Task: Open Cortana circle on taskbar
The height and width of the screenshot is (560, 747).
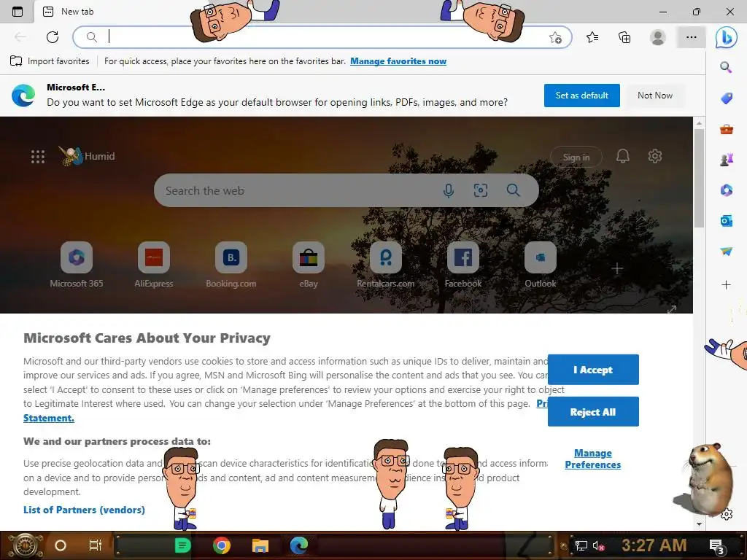Action: tap(61, 545)
